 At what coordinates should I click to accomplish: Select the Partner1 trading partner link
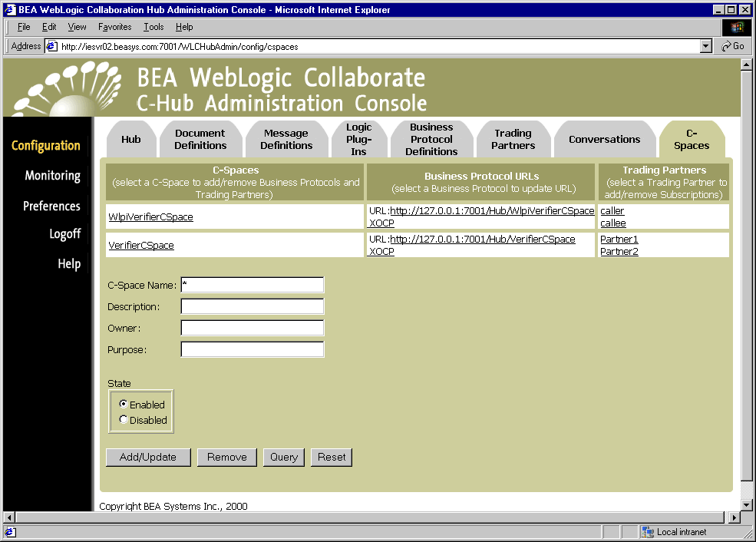[x=619, y=240]
